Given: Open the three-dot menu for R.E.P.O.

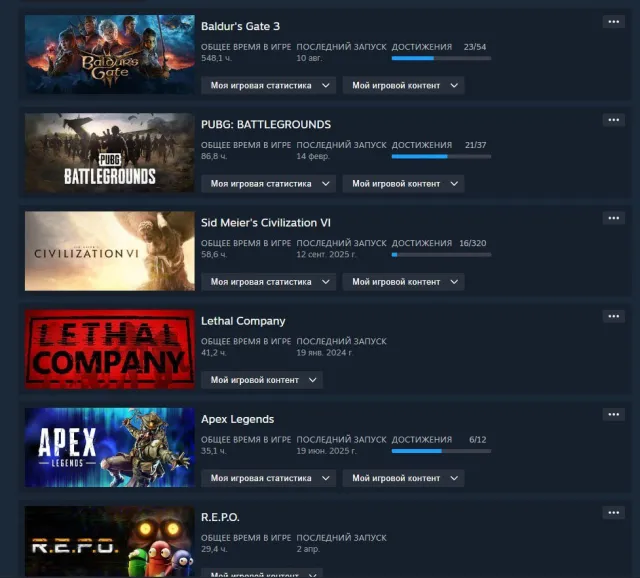Looking at the screenshot, I should [613, 512].
